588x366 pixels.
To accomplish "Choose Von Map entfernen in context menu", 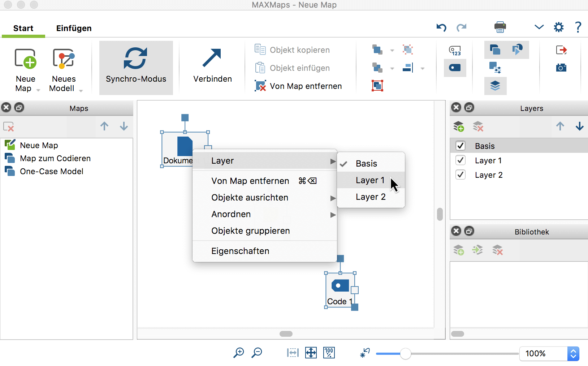I will pos(265,181).
